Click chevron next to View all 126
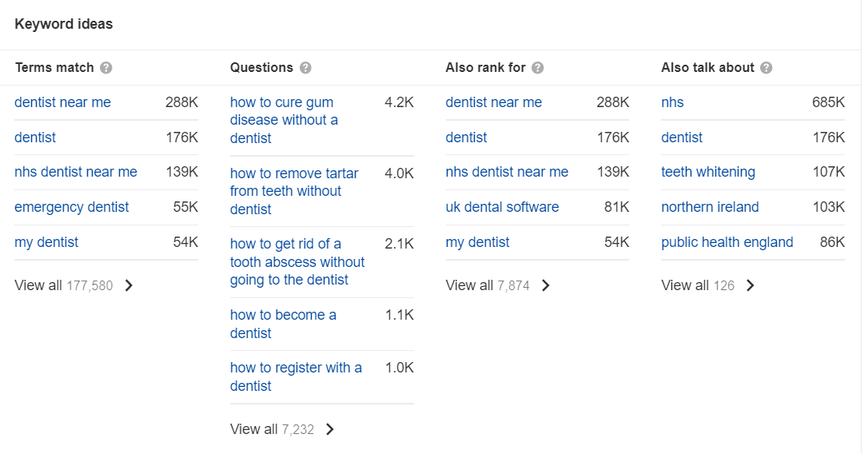This screenshot has height=454, width=868. tap(750, 285)
